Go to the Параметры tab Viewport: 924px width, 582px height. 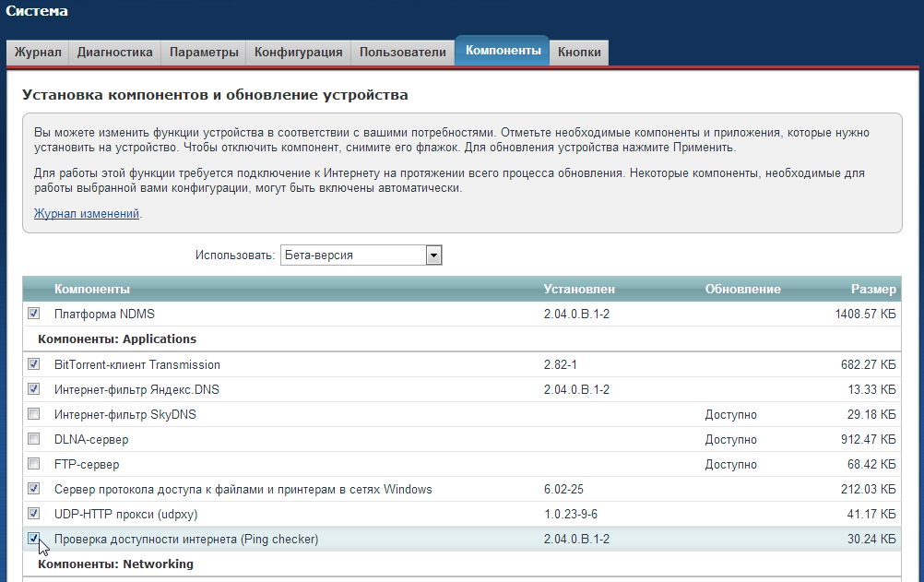coord(204,53)
